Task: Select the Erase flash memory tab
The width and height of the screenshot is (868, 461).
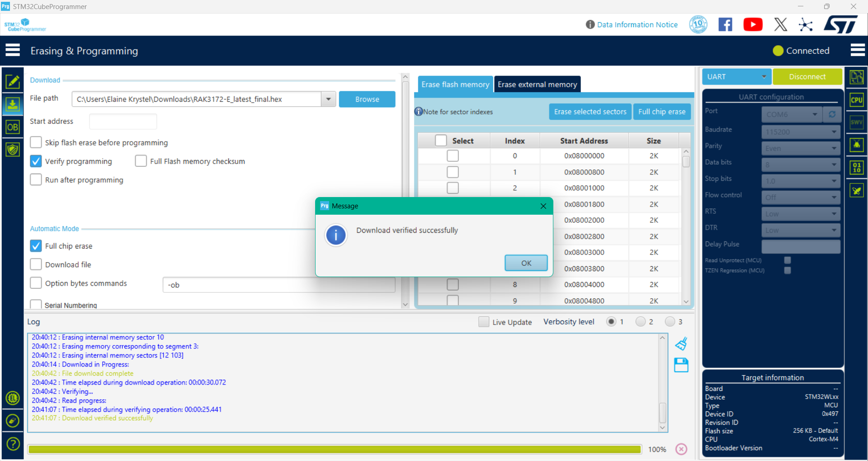Action: 455,85
